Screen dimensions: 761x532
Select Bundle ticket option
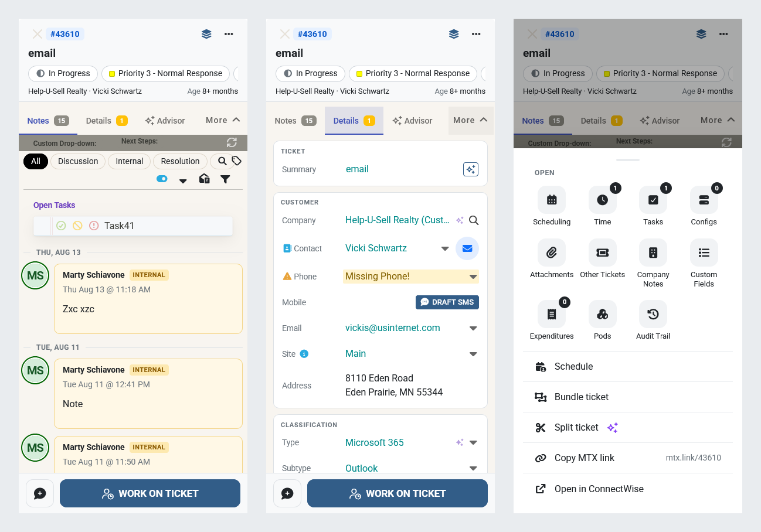[x=628, y=397]
